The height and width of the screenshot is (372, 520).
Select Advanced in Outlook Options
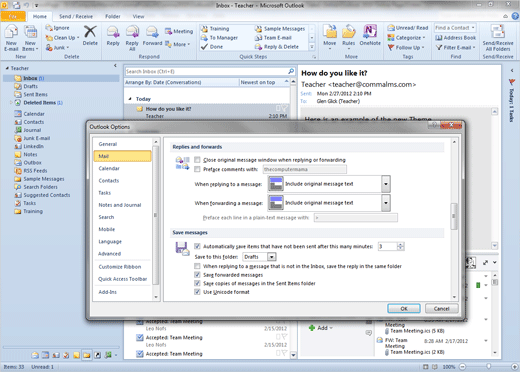122,254
